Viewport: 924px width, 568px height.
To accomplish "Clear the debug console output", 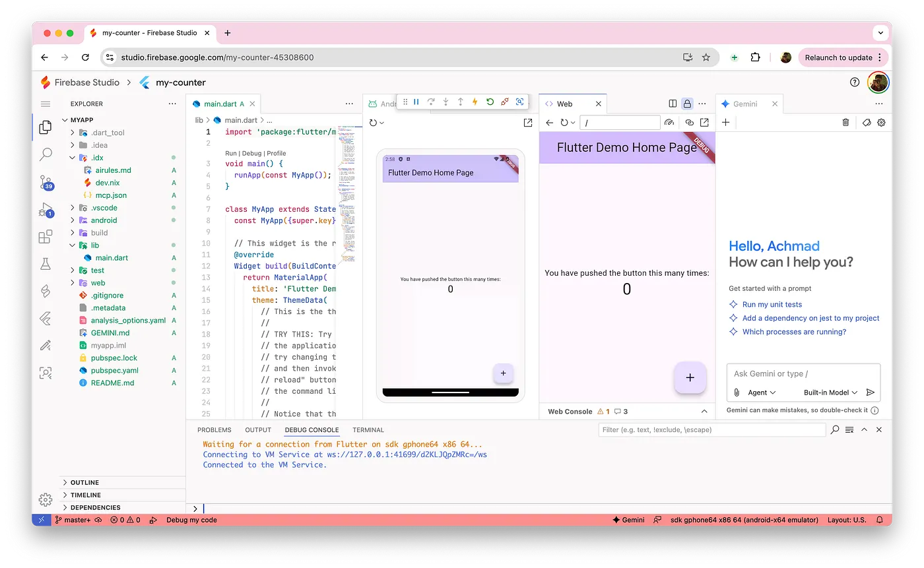I will click(x=849, y=429).
